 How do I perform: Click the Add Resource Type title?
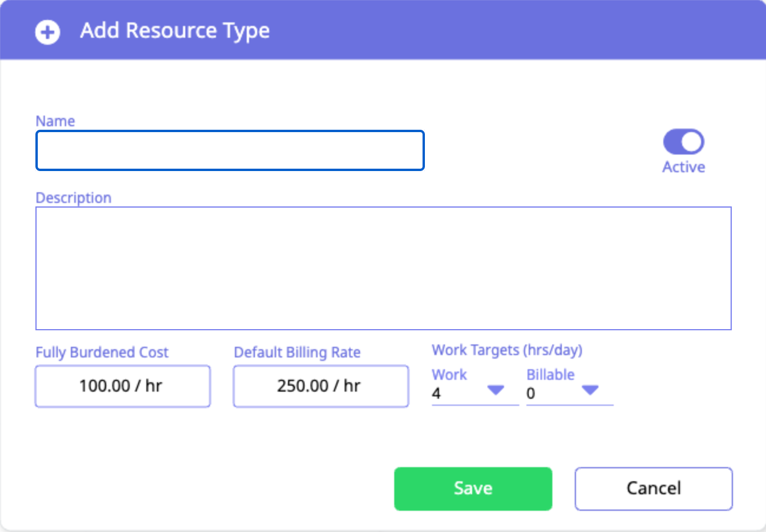point(175,31)
